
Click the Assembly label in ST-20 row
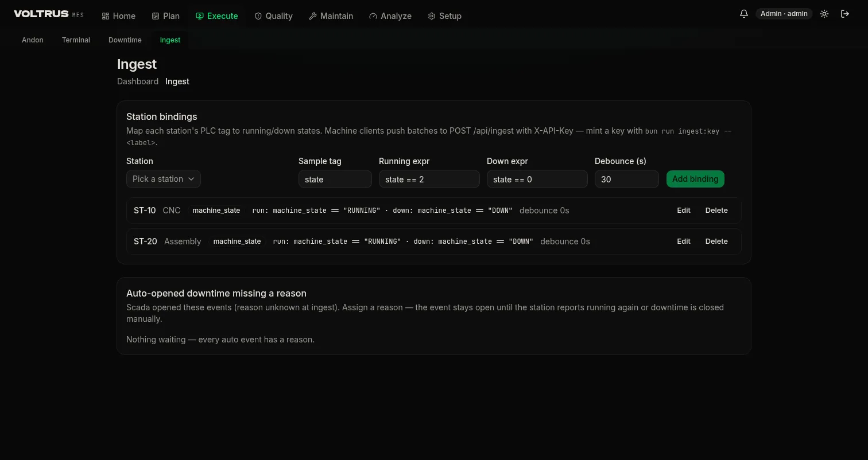tap(183, 241)
